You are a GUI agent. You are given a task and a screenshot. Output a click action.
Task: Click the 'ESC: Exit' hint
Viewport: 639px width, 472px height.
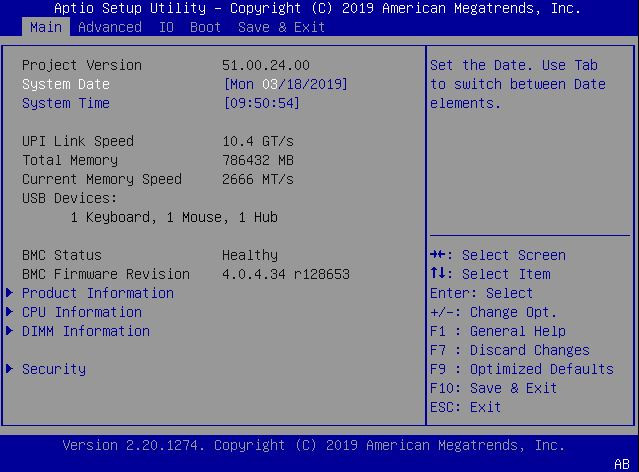pyautogui.click(x=465, y=407)
